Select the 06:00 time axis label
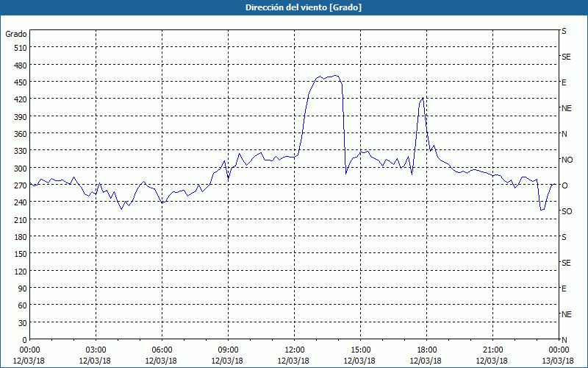This screenshot has height=368, width=588. pyautogui.click(x=162, y=350)
